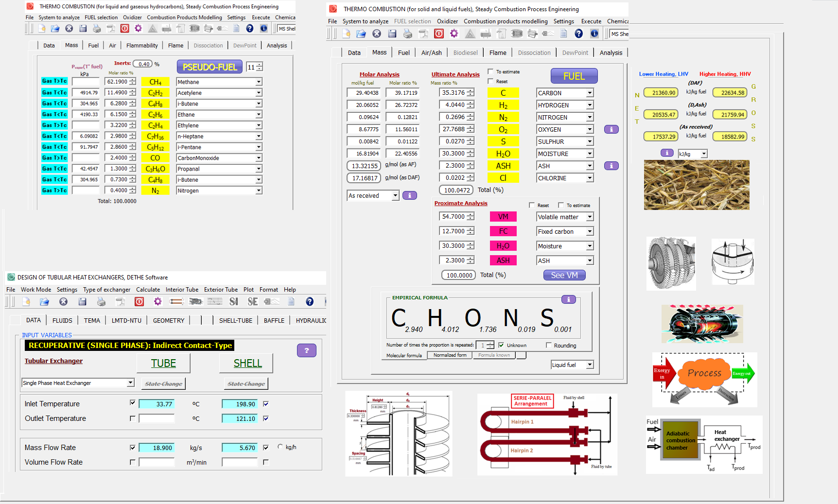Viewport: 838px width, 504px height.
Task: Tick Ultimate Analysis 'Reset' checkbox
Action: (x=490, y=81)
